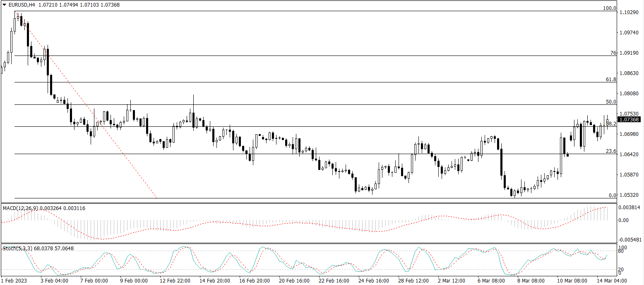Click the 1 Feb 2023 date label
This screenshot has height=285, width=644.
pos(14,280)
